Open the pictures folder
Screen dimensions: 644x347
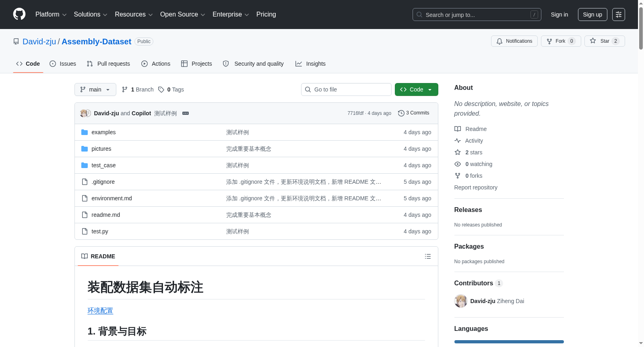(x=101, y=149)
